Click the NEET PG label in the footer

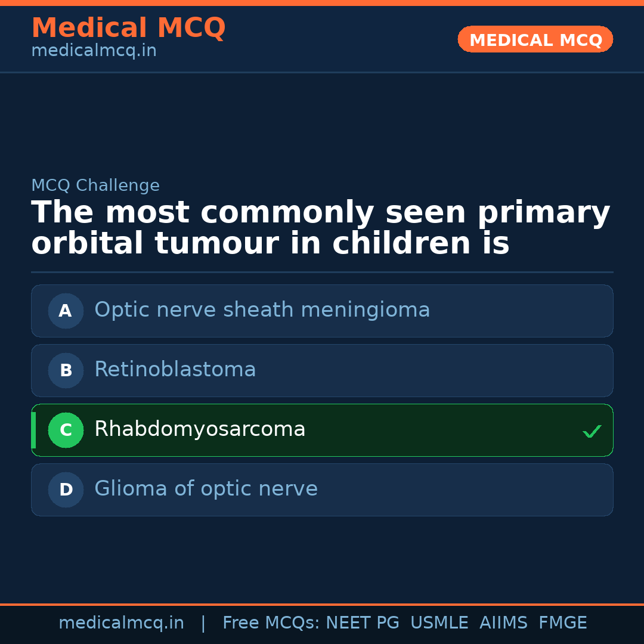(362, 623)
